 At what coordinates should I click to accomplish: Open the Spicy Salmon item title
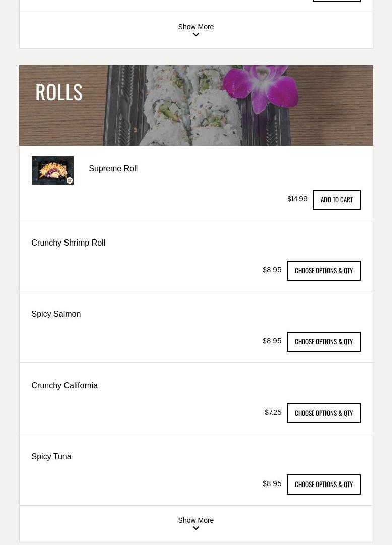(56, 314)
